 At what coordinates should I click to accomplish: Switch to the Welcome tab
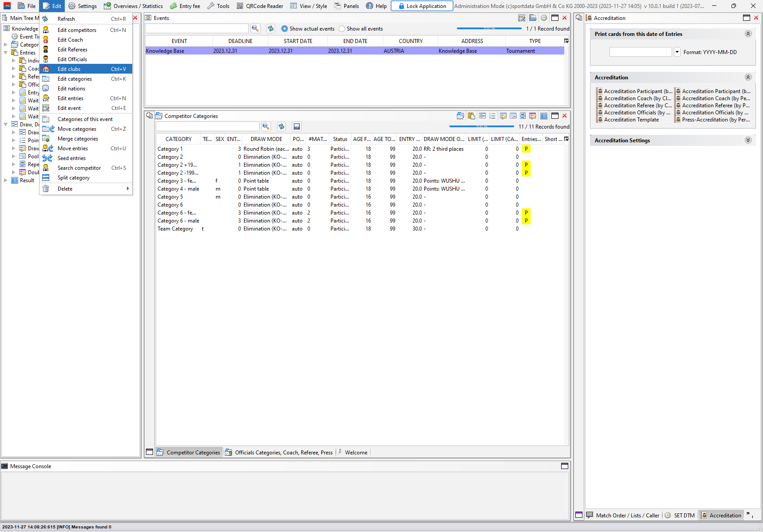pyautogui.click(x=353, y=453)
